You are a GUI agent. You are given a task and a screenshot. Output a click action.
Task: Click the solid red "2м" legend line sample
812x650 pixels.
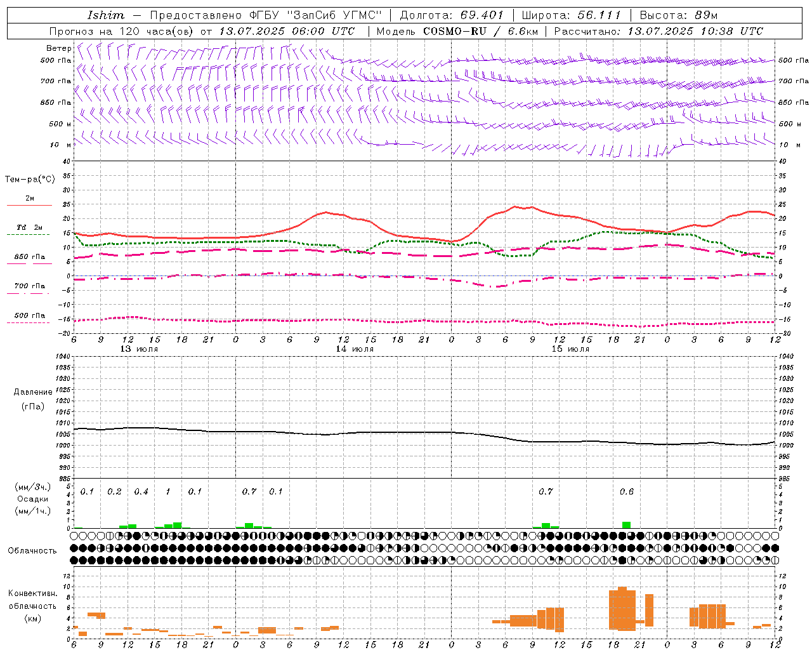pyautogui.click(x=29, y=206)
